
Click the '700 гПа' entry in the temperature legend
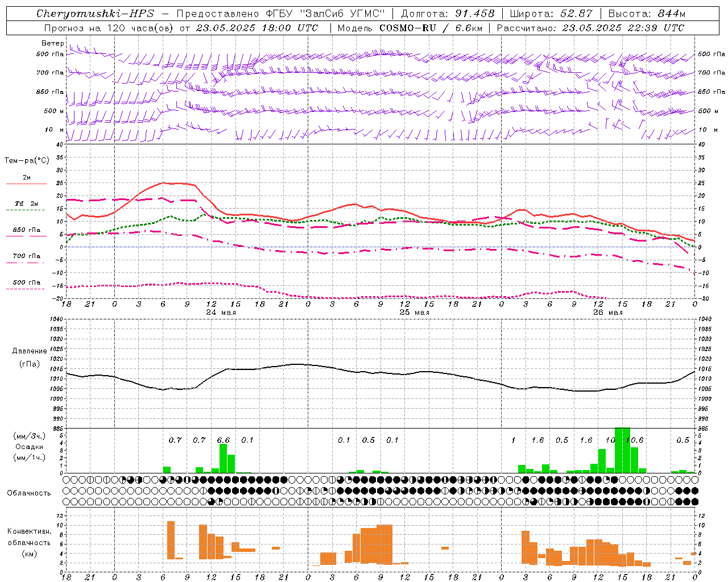pos(26,256)
